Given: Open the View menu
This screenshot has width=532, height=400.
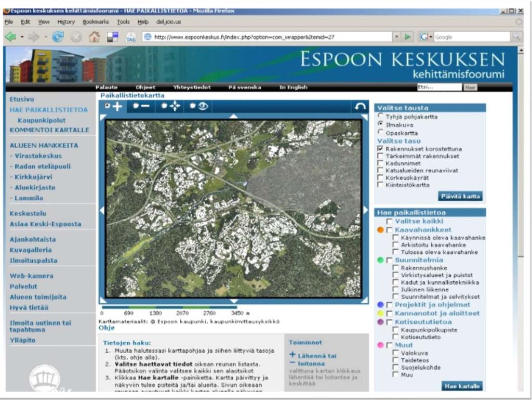Looking at the screenshot, I should [x=44, y=22].
